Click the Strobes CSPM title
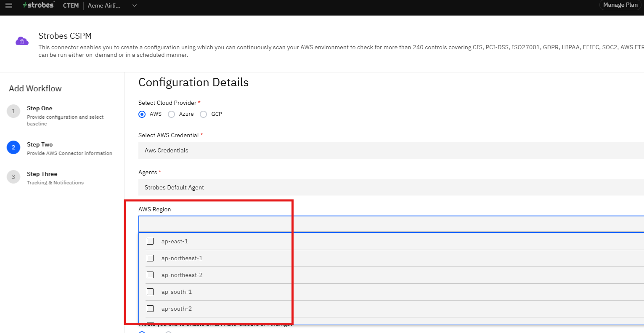The image size is (644, 333). click(65, 36)
